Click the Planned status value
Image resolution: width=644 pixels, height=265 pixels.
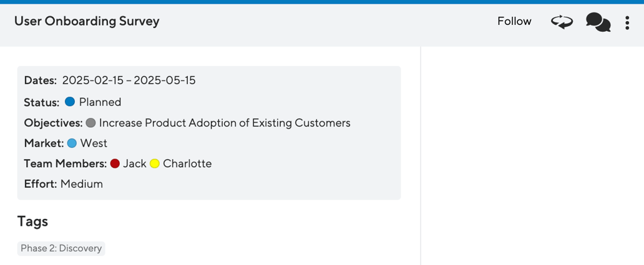(100, 102)
